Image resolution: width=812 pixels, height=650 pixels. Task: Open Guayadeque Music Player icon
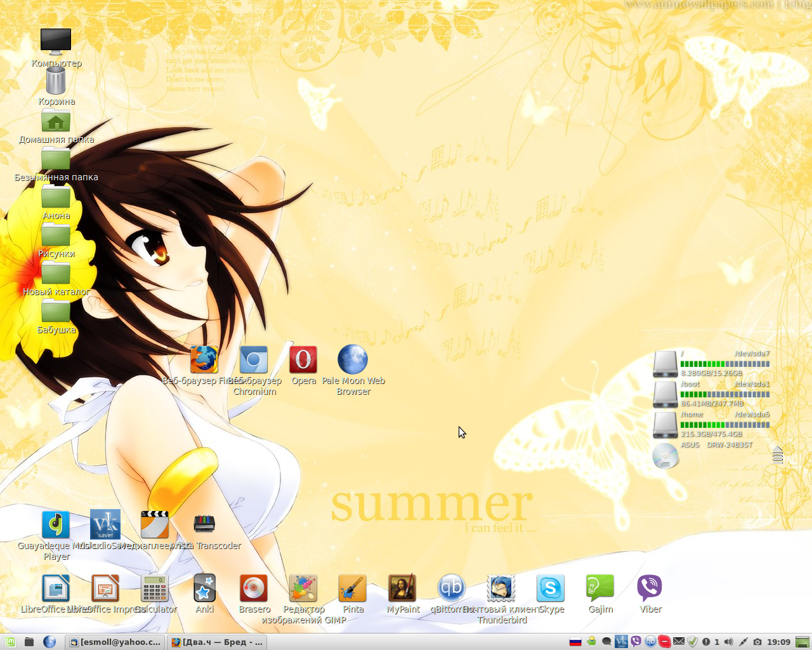tap(56, 525)
